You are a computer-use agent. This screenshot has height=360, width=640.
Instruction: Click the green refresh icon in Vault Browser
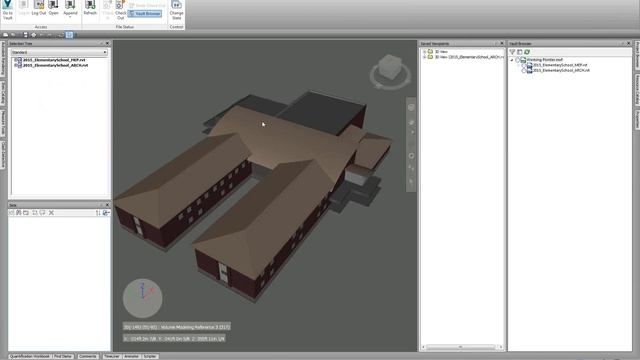tap(527, 52)
